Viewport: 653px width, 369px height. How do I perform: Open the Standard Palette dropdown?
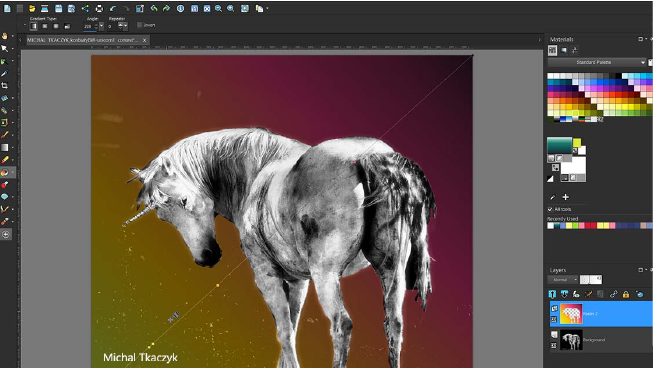point(597,62)
